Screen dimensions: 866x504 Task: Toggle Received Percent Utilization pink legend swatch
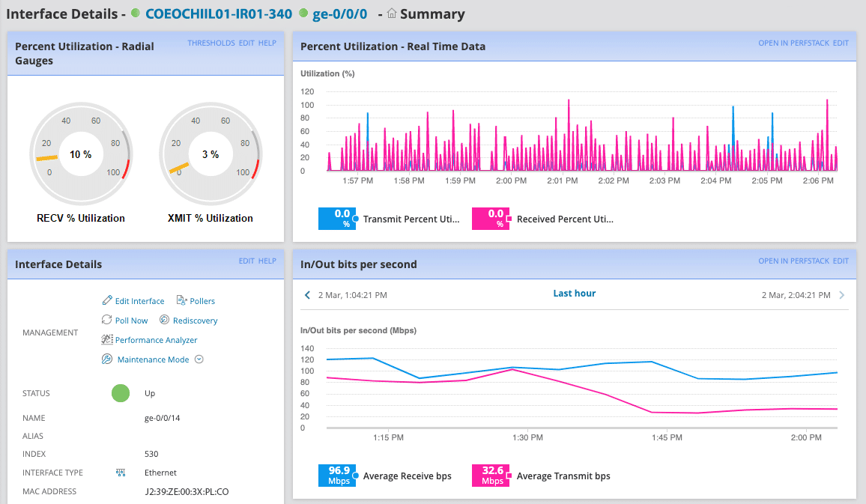[491, 219]
